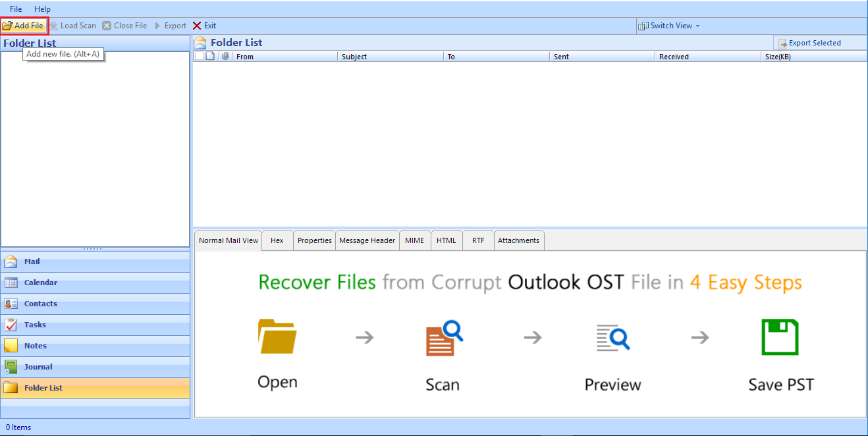Sort by the Size(KB) column header
The width and height of the screenshot is (868, 436).
pos(815,57)
